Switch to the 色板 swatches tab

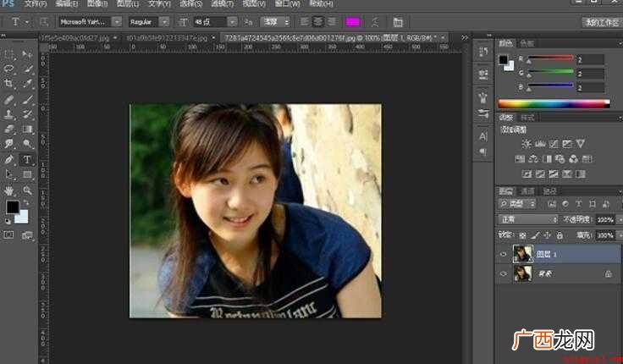click(527, 44)
